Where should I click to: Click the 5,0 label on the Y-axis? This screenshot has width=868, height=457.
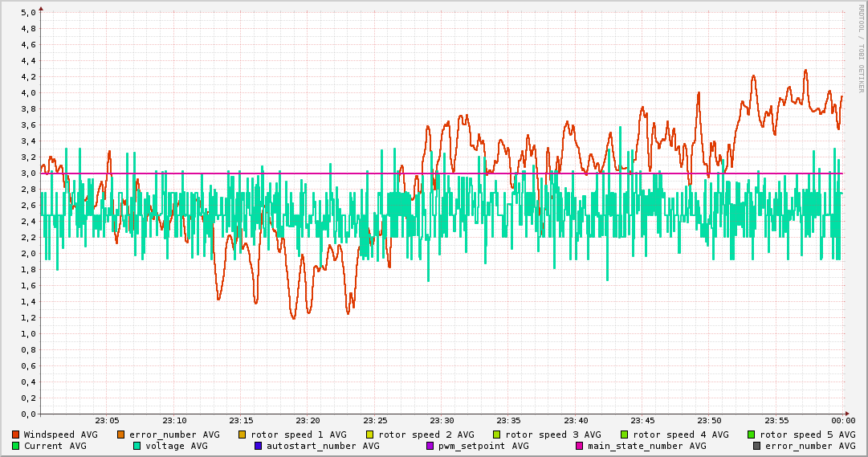point(28,12)
